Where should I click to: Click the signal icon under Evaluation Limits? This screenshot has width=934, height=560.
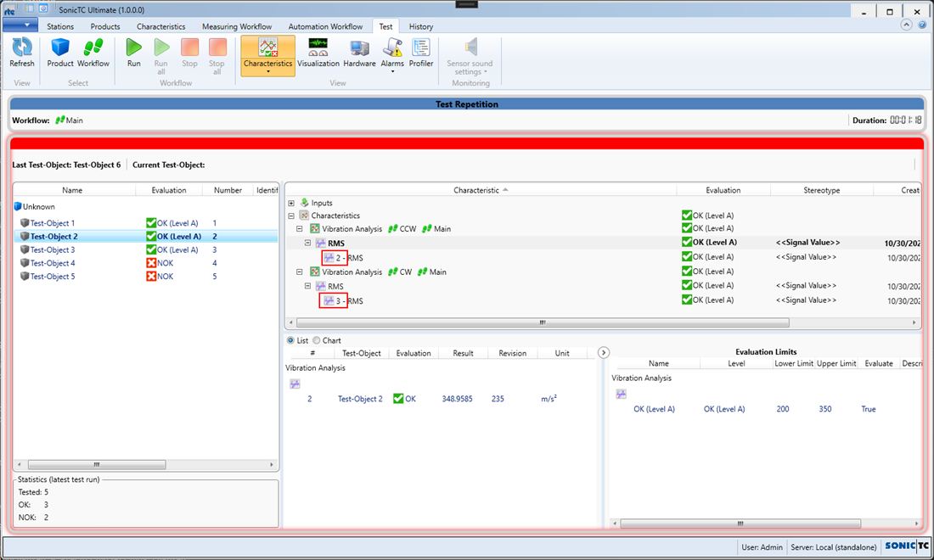click(622, 394)
